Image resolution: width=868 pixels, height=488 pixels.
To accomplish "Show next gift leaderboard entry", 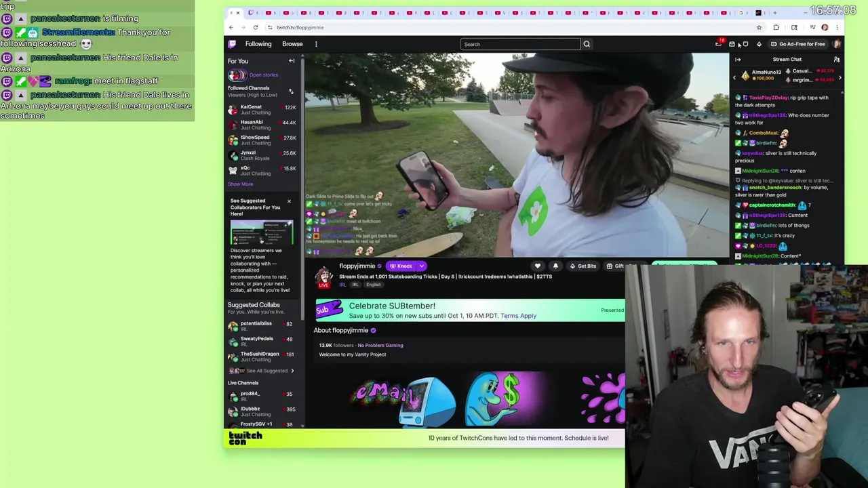I will (x=840, y=78).
